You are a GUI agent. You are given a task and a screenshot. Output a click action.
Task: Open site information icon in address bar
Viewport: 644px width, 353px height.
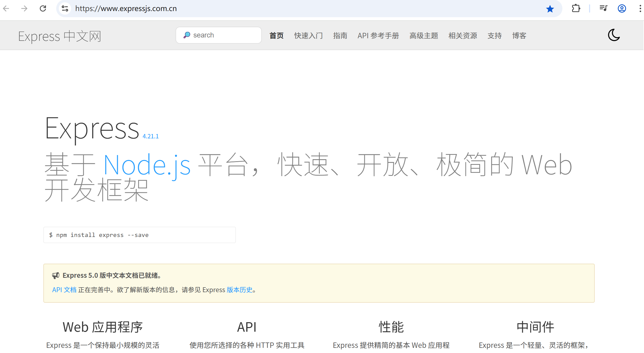[x=65, y=8]
